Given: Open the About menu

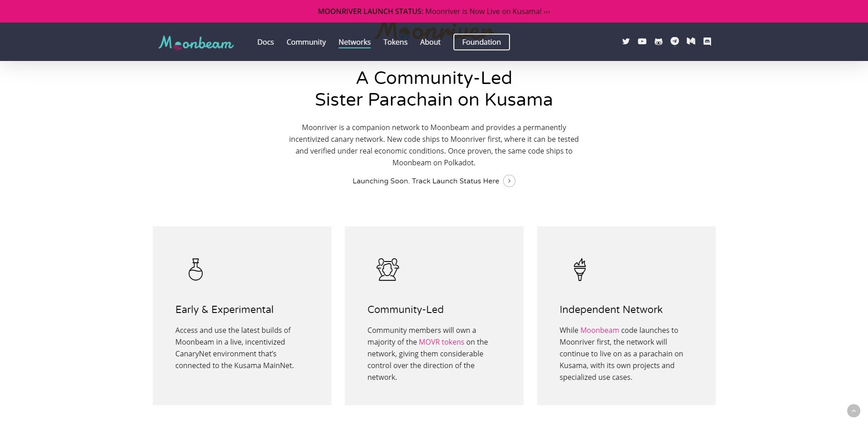Looking at the screenshot, I should tap(430, 42).
